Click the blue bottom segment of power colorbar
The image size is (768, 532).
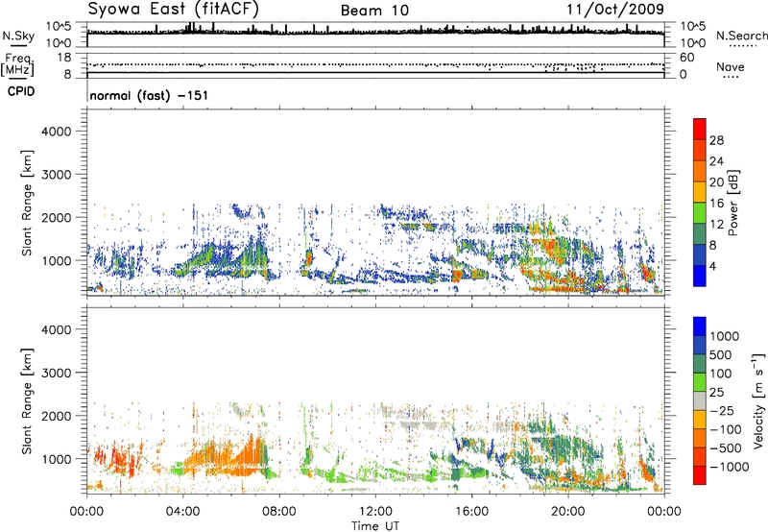[x=700, y=276]
